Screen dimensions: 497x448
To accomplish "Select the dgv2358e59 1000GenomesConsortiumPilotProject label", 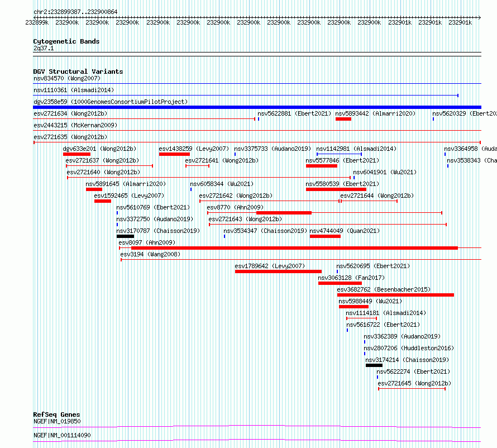I will 111,102.
